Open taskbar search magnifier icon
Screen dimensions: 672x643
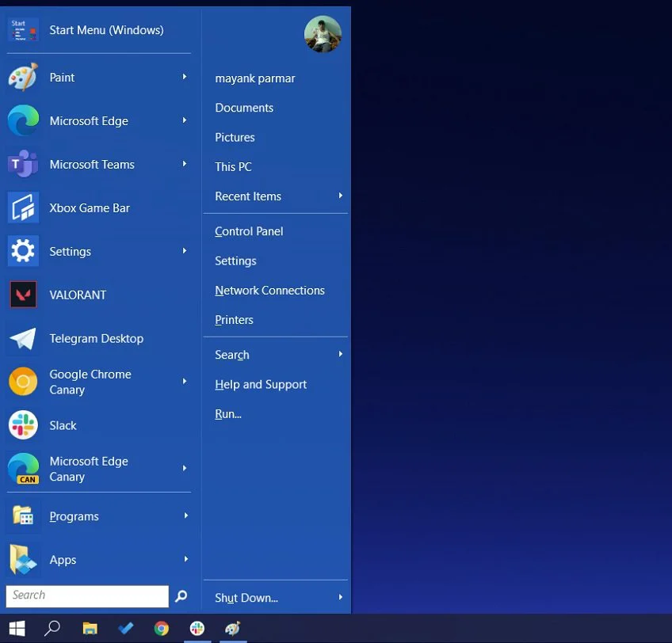tap(52, 629)
